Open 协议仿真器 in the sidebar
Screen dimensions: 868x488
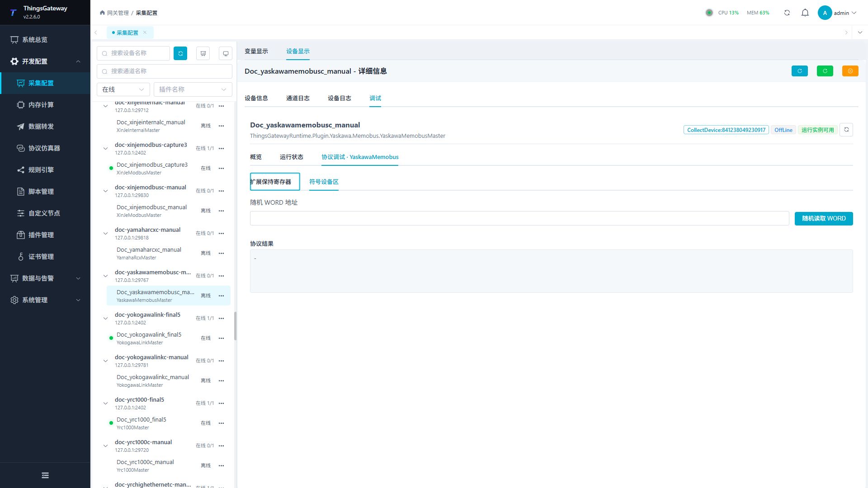[45, 148]
